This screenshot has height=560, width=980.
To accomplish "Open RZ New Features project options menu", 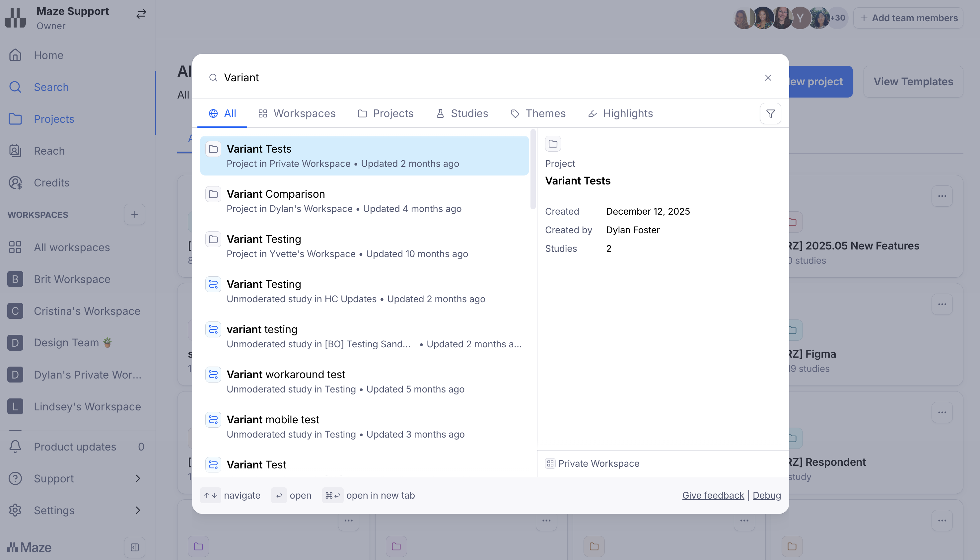I will click(x=942, y=196).
